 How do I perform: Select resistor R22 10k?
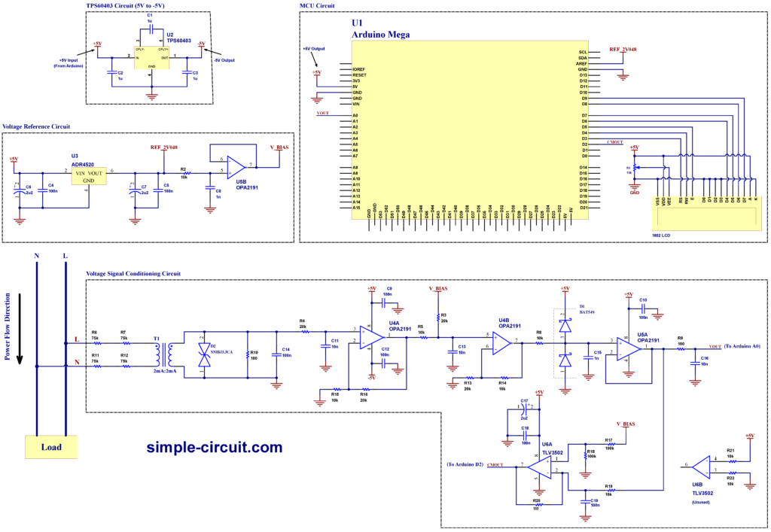pos(733,473)
